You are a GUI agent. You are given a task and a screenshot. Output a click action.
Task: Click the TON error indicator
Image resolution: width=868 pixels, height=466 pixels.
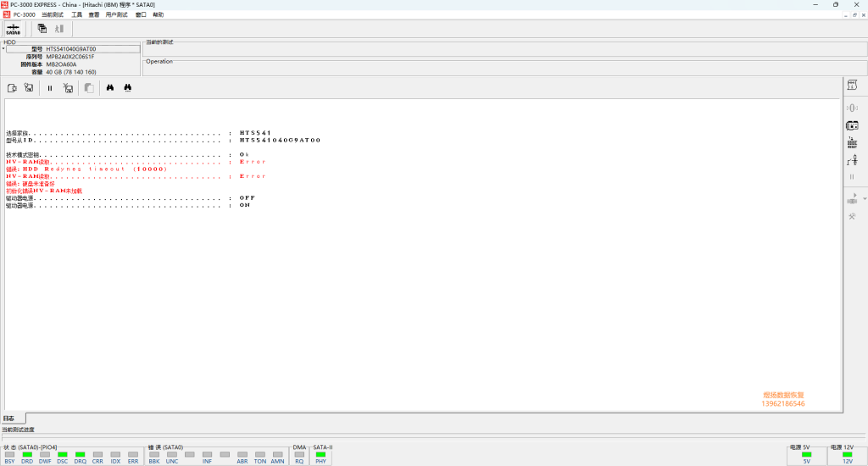click(260, 458)
